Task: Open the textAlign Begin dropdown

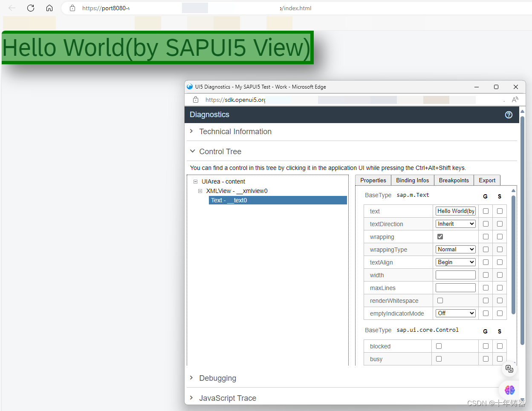Action: 455,262
